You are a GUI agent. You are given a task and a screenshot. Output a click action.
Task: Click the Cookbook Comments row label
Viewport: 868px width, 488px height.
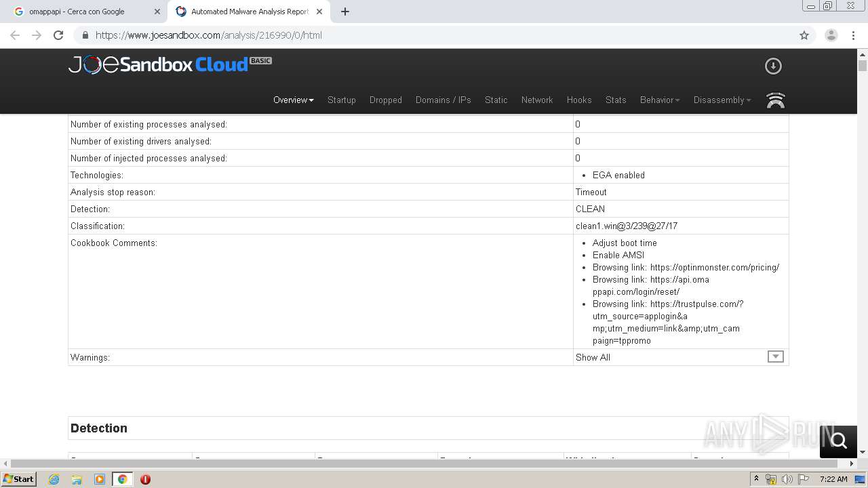(x=114, y=243)
